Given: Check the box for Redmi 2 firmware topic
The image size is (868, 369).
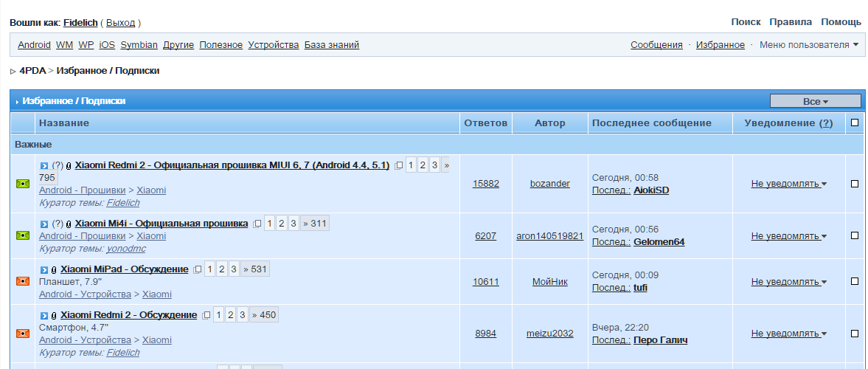Looking at the screenshot, I should (x=855, y=184).
